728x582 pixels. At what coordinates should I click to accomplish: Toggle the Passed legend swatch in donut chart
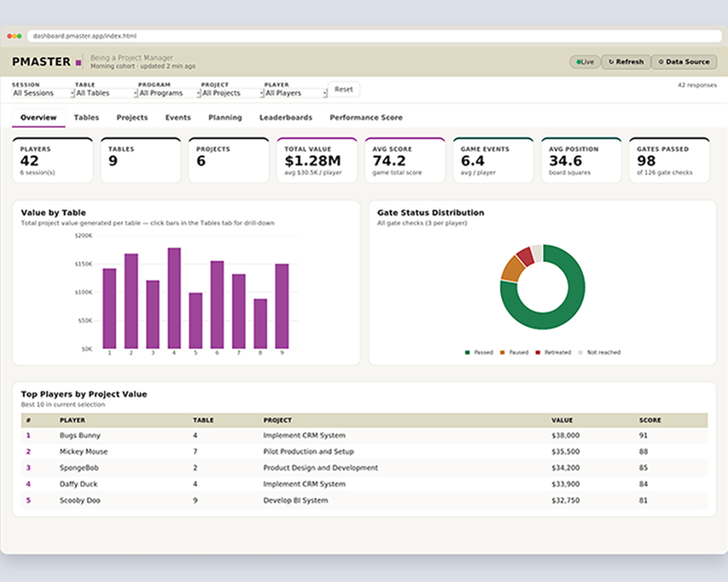point(467,352)
